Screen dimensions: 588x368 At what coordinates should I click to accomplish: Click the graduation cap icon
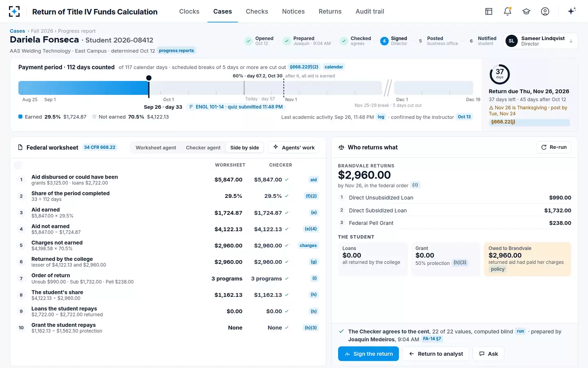pos(526,11)
